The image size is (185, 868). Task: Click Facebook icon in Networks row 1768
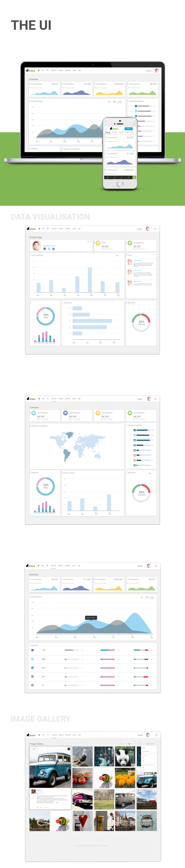[33, 650]
